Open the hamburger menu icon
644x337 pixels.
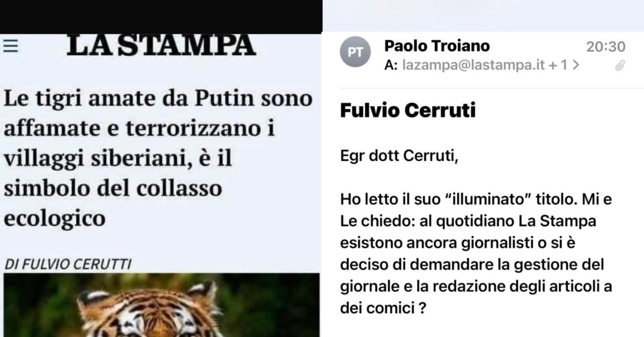(10, 46)
